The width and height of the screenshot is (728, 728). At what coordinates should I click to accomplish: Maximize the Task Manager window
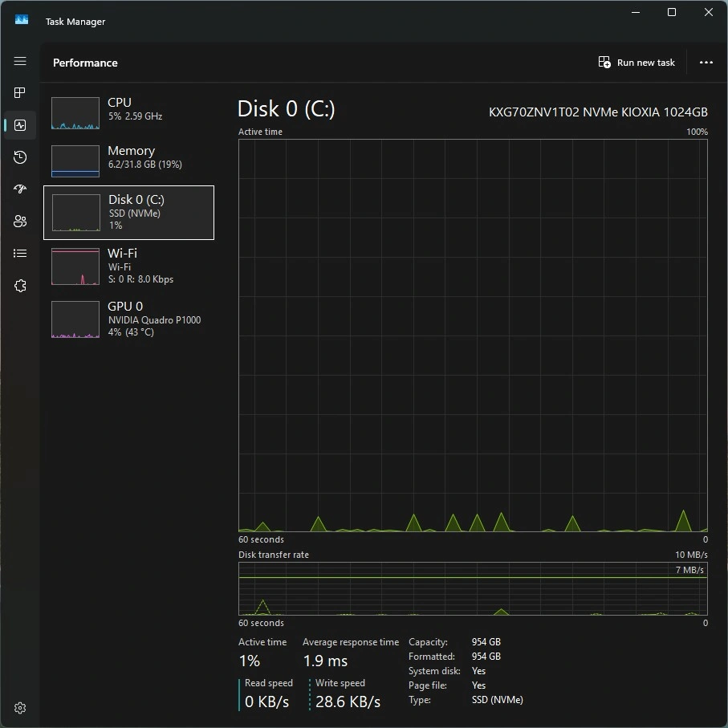coord(672,12)
